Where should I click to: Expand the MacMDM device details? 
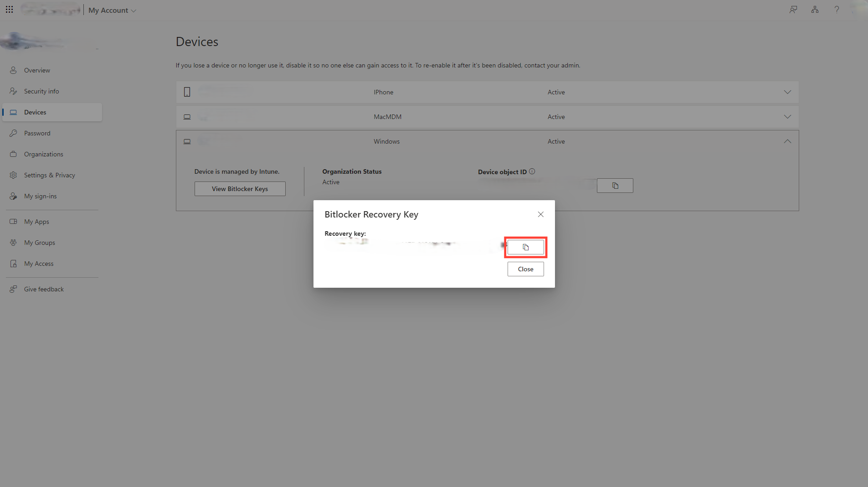tap(787, 116)
